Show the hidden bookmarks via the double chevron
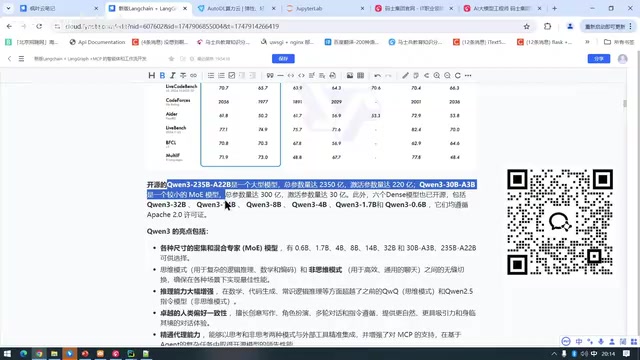 587,42
